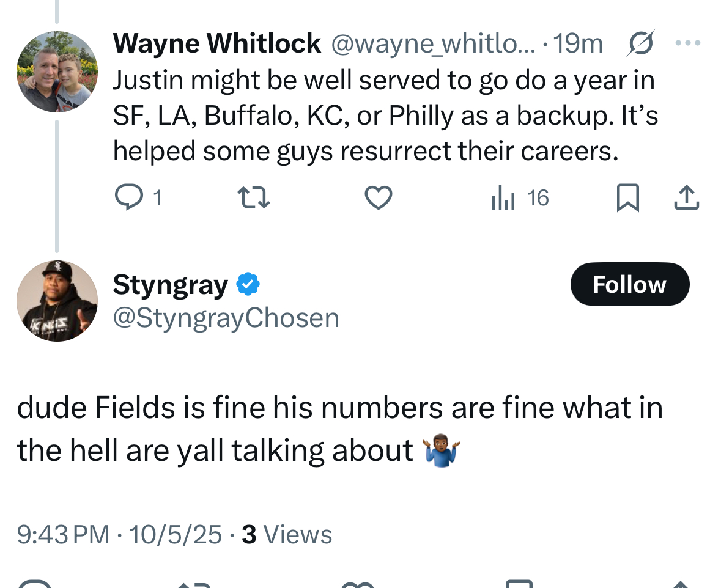Tap the Wayne Whitlock display name
The width and height of the screenshot is (721, 588).
[216, 43]
